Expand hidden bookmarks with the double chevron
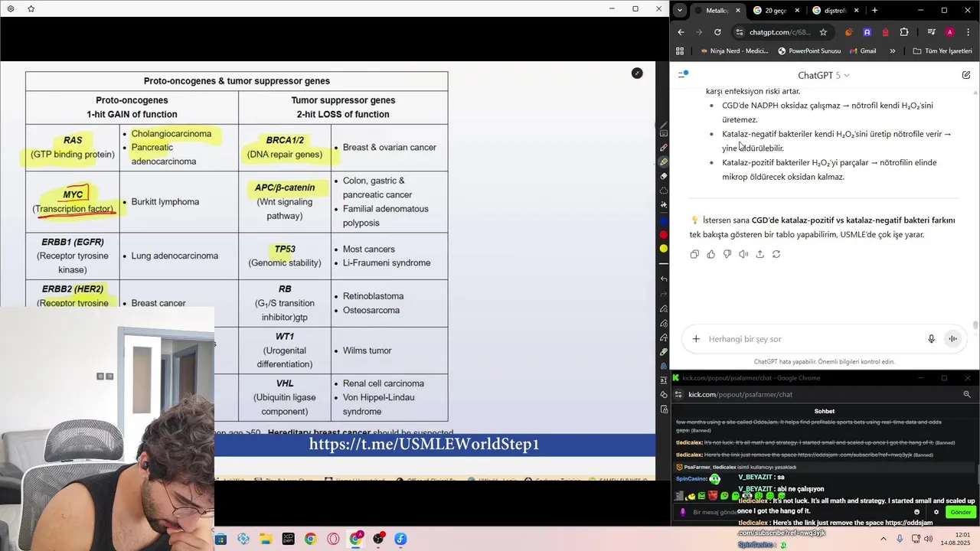980x551 pixels. point(893,51)
